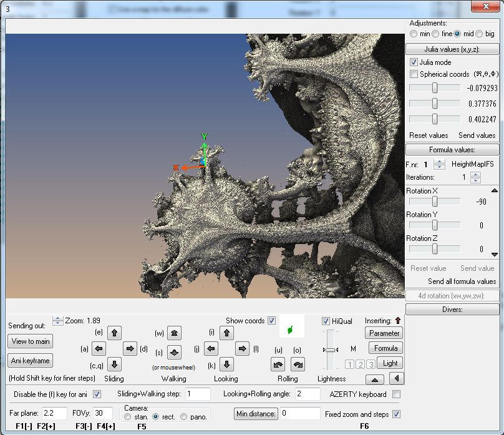Image resolution: width=504 pixels, height=435 pixels.
Task: Walk backward with the (s) button
Action: [174, 353]
